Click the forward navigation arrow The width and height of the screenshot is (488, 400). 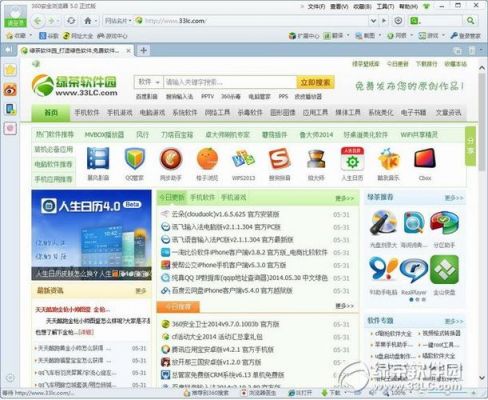(51, 21)
